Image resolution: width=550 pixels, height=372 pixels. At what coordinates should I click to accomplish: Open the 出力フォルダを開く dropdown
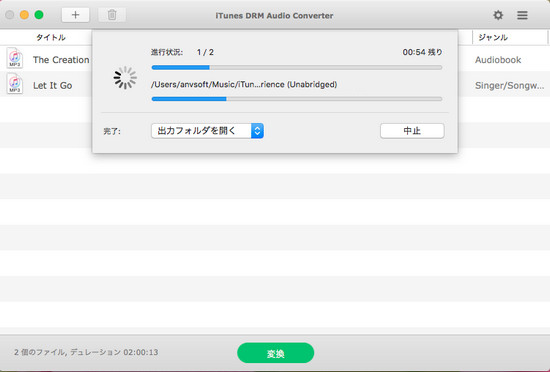click(207, 131)
